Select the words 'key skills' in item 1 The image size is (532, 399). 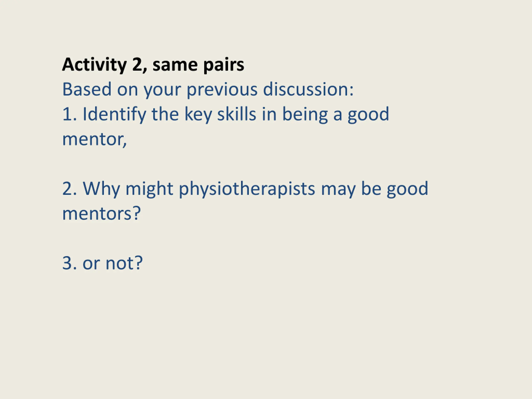pyautogui.click(x=220, y=115)
